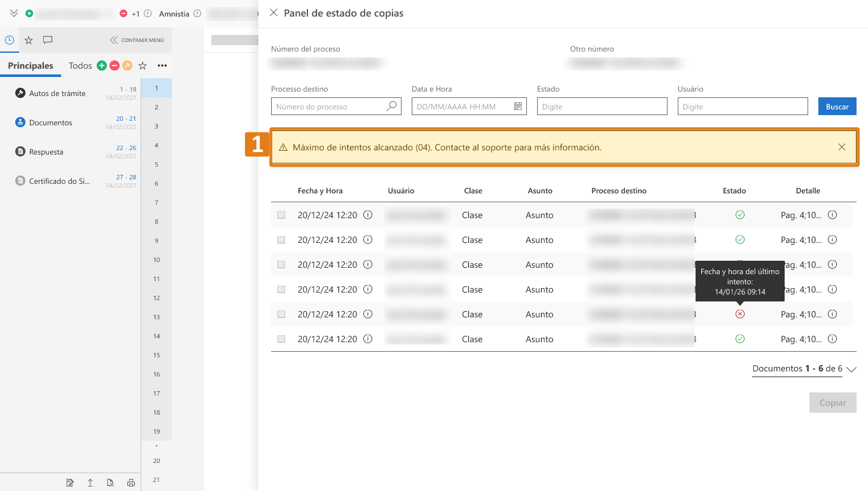Open the print icon at bottom toolbar

130,483
